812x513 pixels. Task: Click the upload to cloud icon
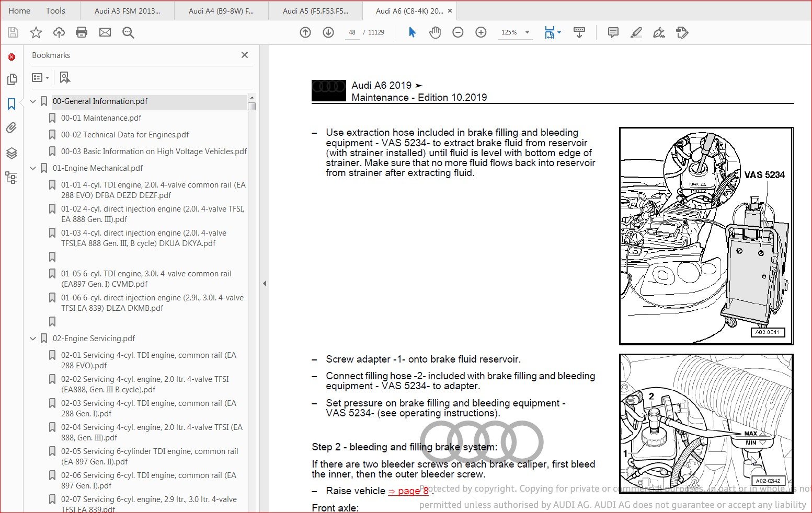59,32
